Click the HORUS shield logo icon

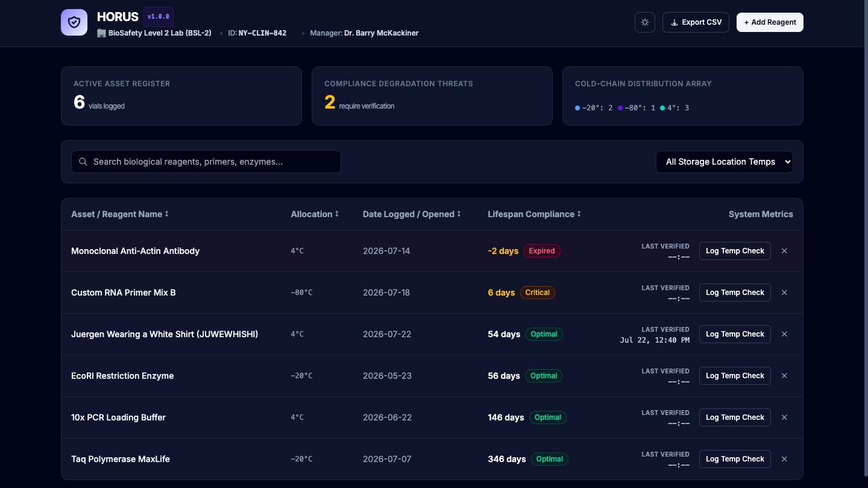point(74,22)
